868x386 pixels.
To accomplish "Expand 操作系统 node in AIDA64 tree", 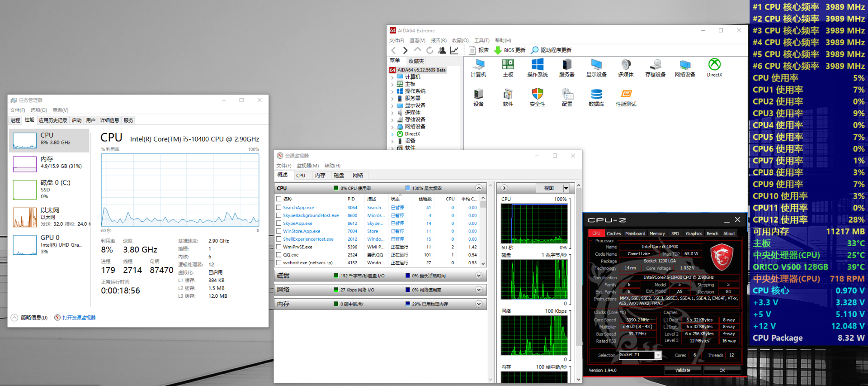I will click(392, 91).
